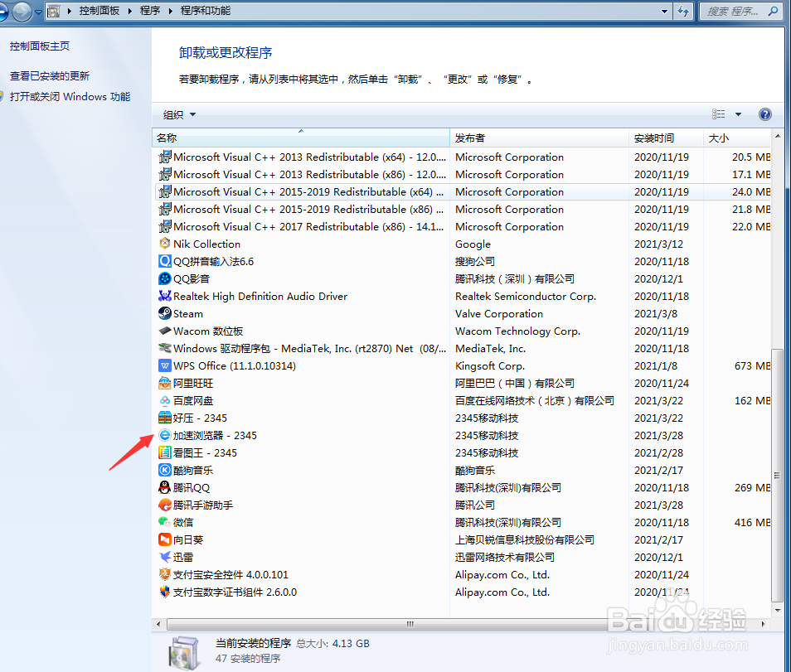The image size is (791, 672).
Task: Click the size value 162 MB
Action: 752,401
